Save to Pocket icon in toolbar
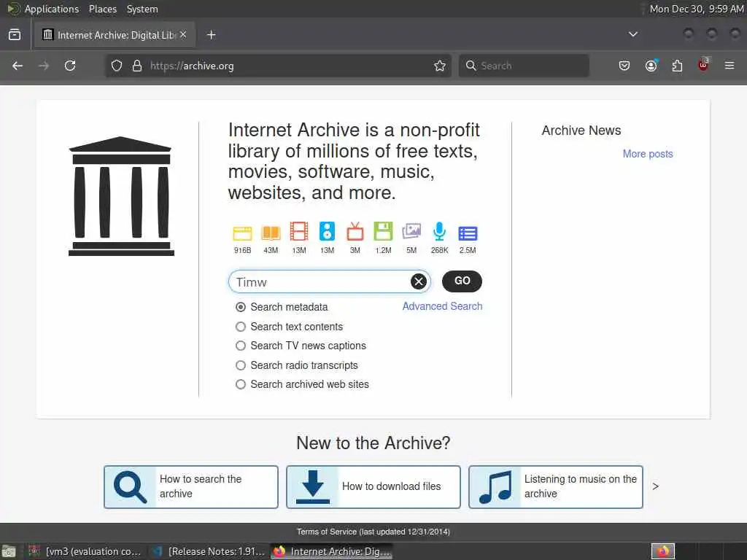The height and width of the screenshot is (560, 747). tap(624, 66)
